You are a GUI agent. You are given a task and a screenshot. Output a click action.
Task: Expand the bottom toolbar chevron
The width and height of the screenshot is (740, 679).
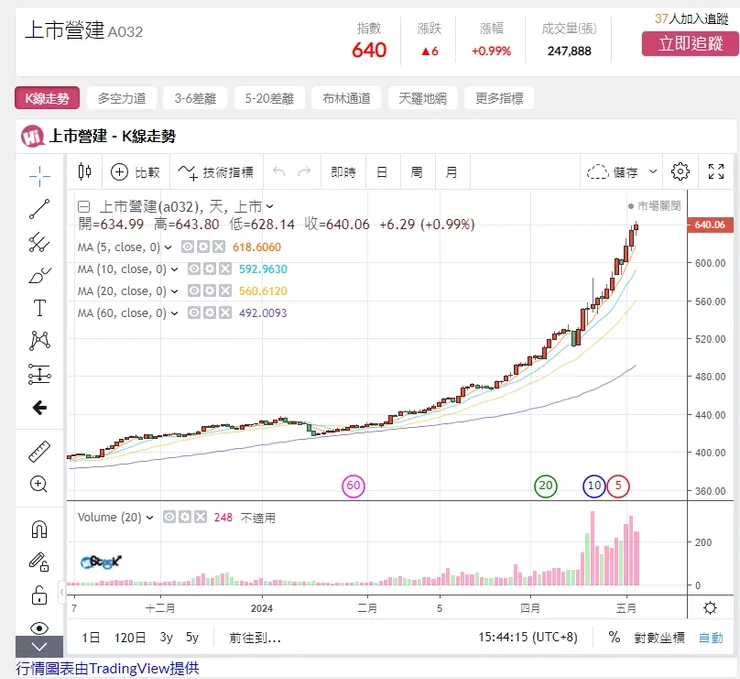[x=39, y=646]
